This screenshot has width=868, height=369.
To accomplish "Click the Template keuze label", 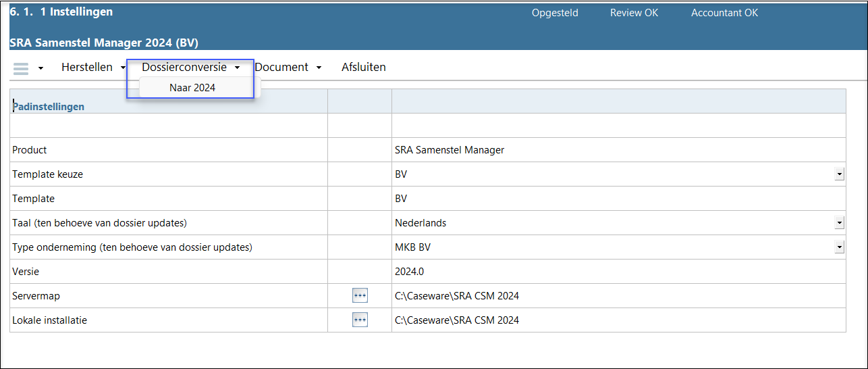I will point(48,174).
